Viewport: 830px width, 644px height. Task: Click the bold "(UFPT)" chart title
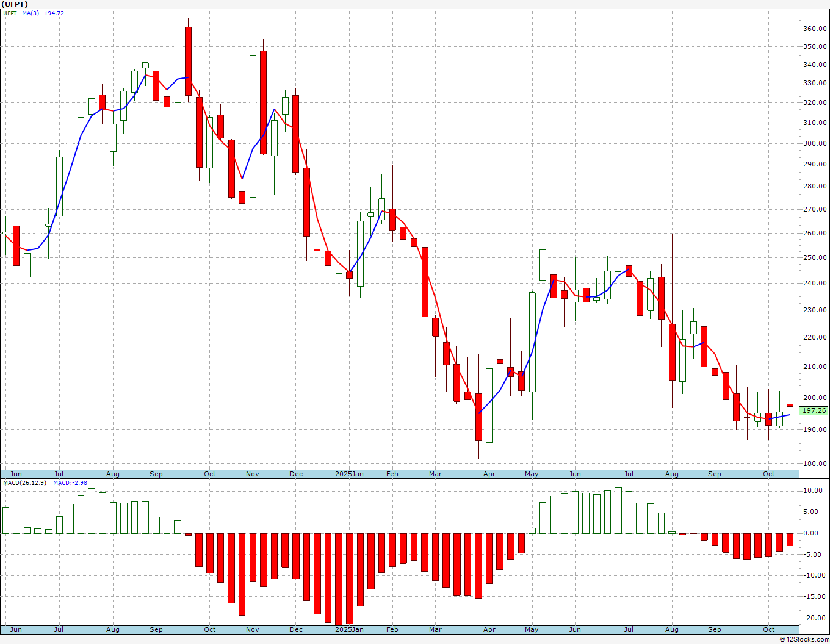tap(15, 4)
